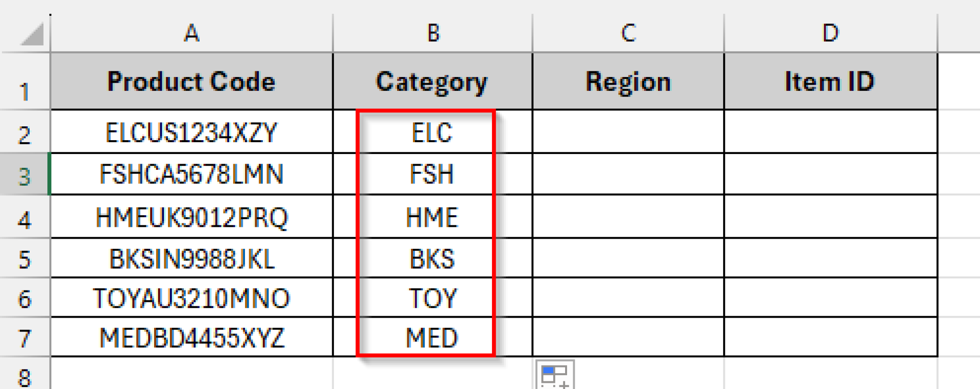This screenshot has width=980, height=389.
Task: Click empty Region cell in row 2
Action: pos(628,132)
